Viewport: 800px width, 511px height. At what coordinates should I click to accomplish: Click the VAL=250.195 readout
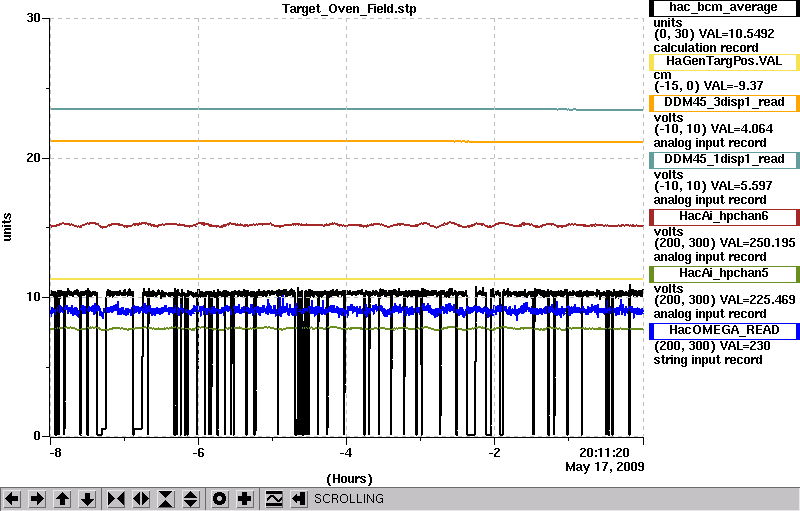757,243
